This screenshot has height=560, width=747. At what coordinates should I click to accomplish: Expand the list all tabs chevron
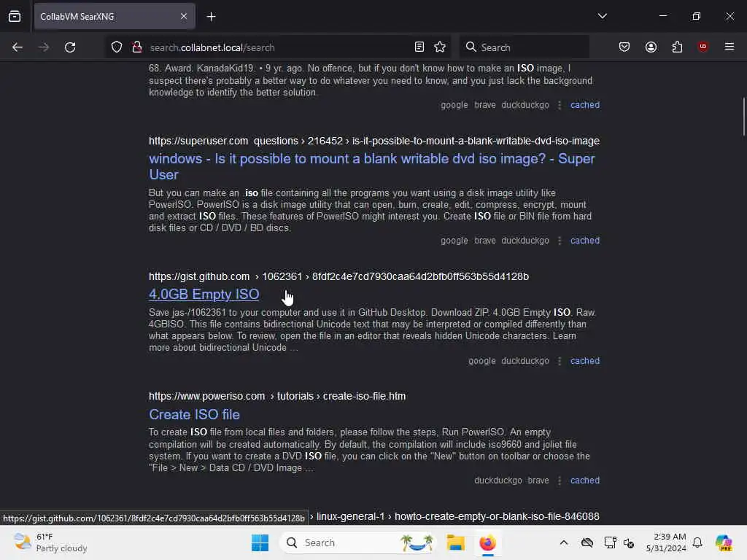(602, 16)
